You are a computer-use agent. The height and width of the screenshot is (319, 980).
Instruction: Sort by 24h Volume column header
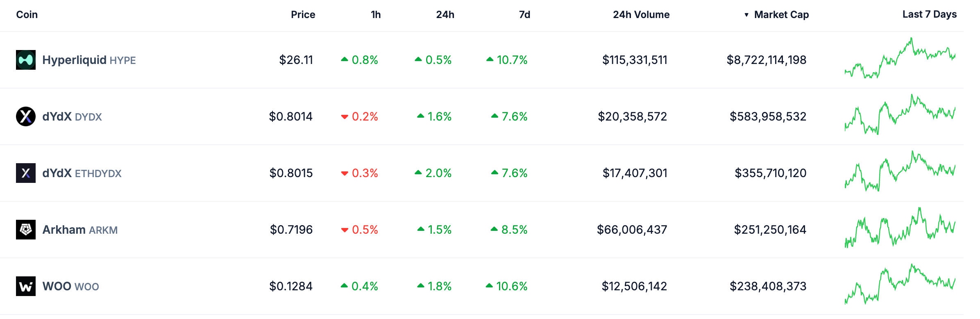(x=641, y=15)
